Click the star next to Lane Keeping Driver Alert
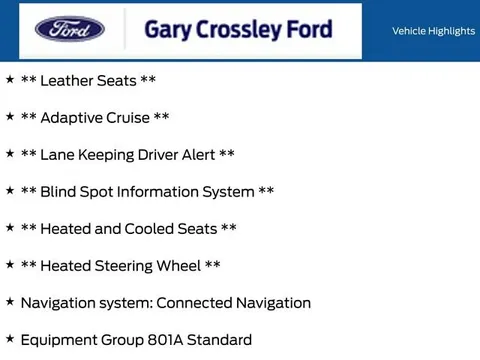This screenshot has height=360, width=480. [x=10, y=153]
